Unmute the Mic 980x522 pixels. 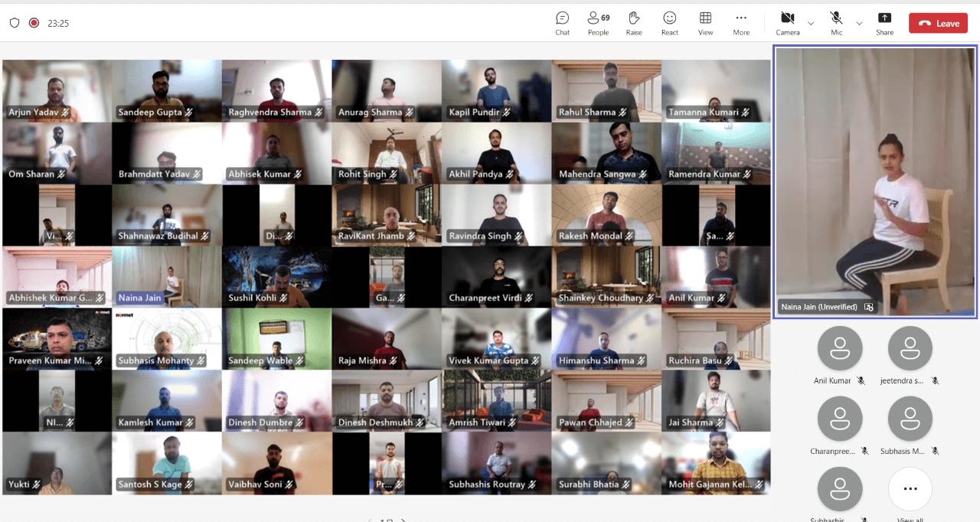(x=836, y=22)
